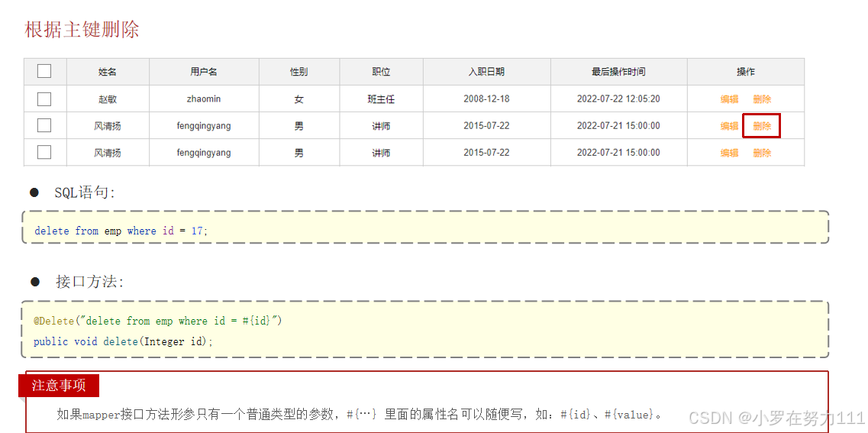Click the code line public void delete(Integer id)

[x=123, y=341]
